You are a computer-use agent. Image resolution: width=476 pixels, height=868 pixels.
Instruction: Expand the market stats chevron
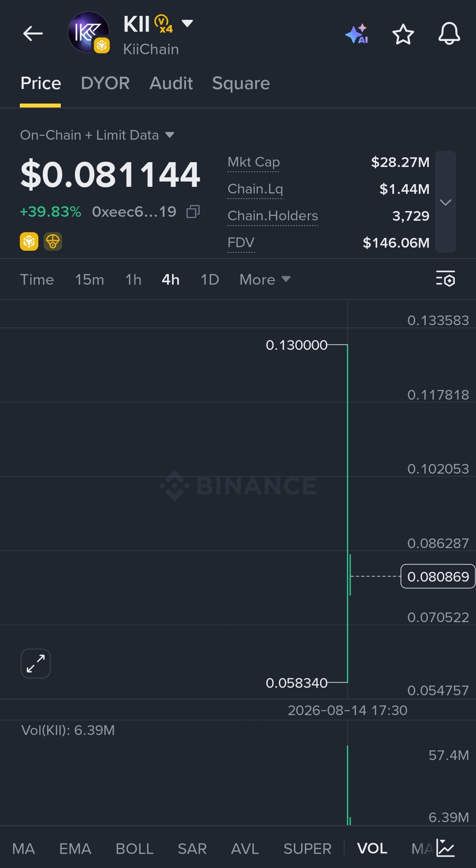click(446, 202)
